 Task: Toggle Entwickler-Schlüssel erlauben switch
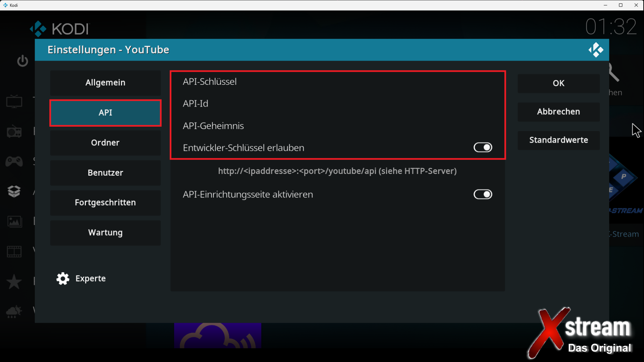coord(483,147)
